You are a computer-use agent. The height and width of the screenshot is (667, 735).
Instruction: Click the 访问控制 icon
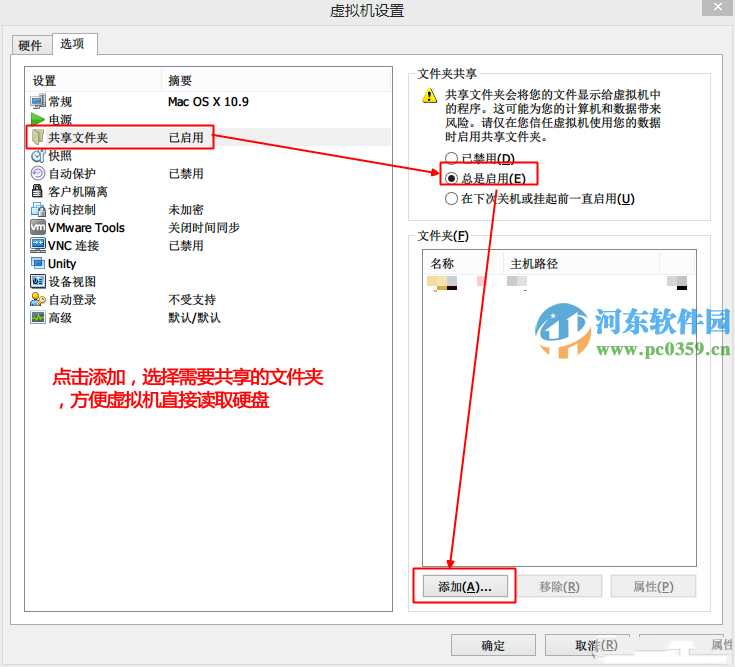[38, 209]
